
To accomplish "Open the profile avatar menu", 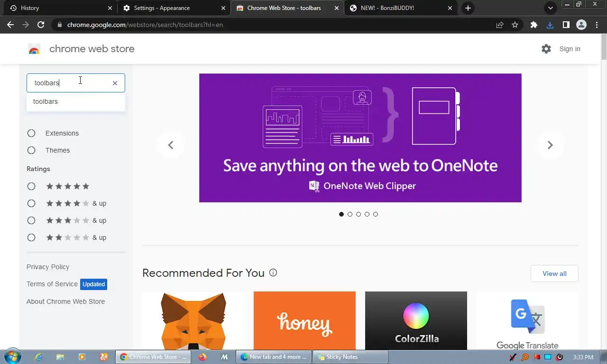I will click(581, 25).
